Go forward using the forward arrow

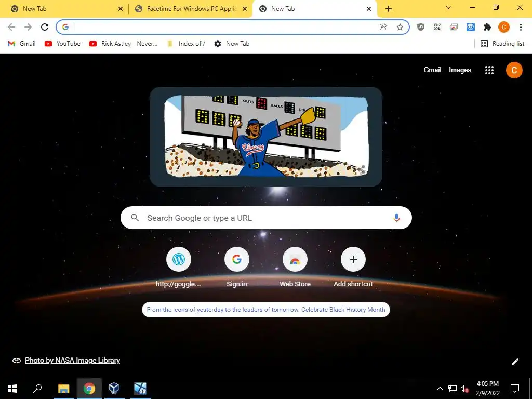(28, 27)
